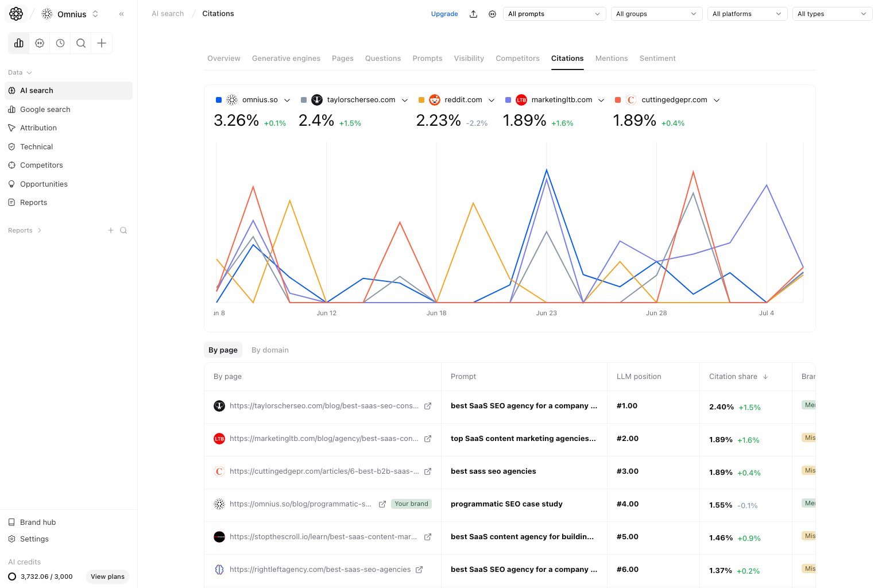Add a new report with plus icon
This screenshot has height=588, width=882.
pos(111,230)
